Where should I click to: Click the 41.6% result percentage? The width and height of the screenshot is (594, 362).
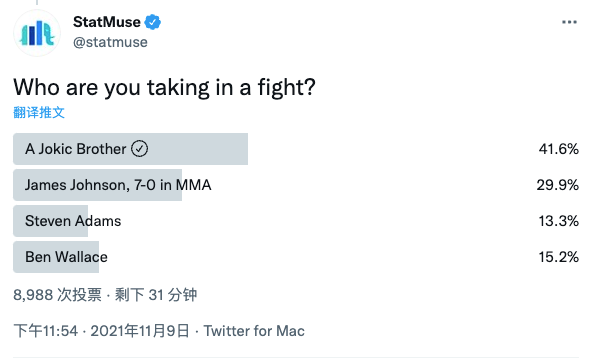[x=558, y=149]
